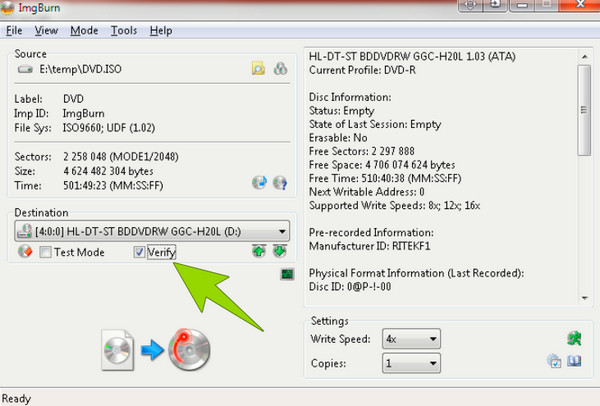Open the File menu

coord(14,30)
